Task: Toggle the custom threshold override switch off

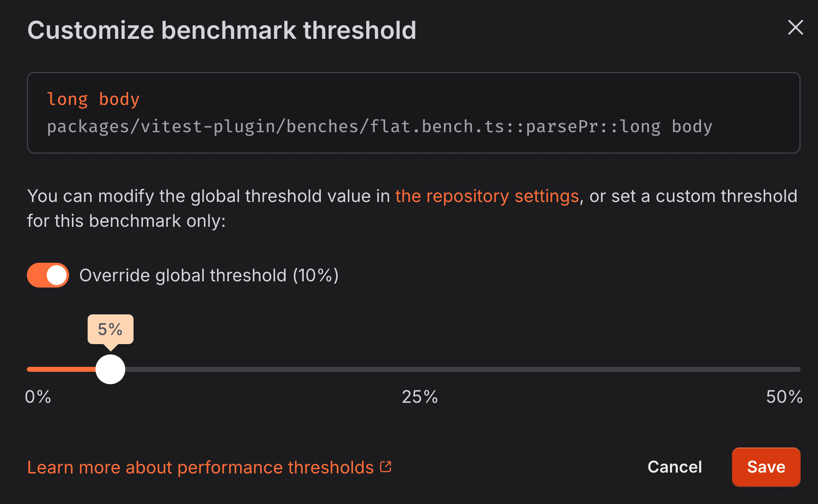Action: coord(48,275)
